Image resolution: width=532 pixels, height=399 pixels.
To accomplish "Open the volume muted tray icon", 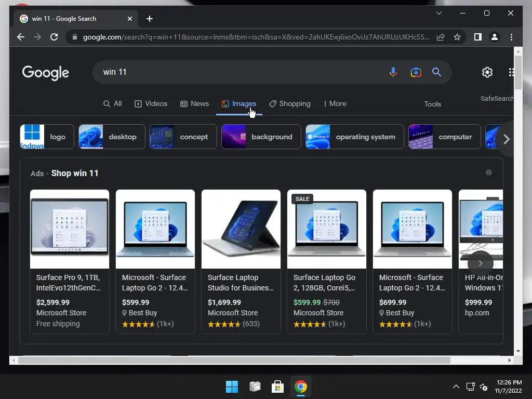I will [484, 387].
